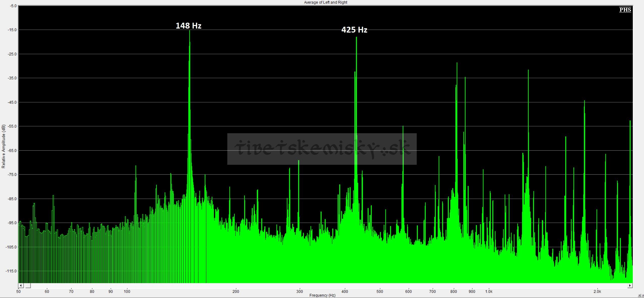The width and height of the screenshot is (644, 298).
Task: Click the left scroll arrow on frequency scrollbar
Action: coord(21,286)
